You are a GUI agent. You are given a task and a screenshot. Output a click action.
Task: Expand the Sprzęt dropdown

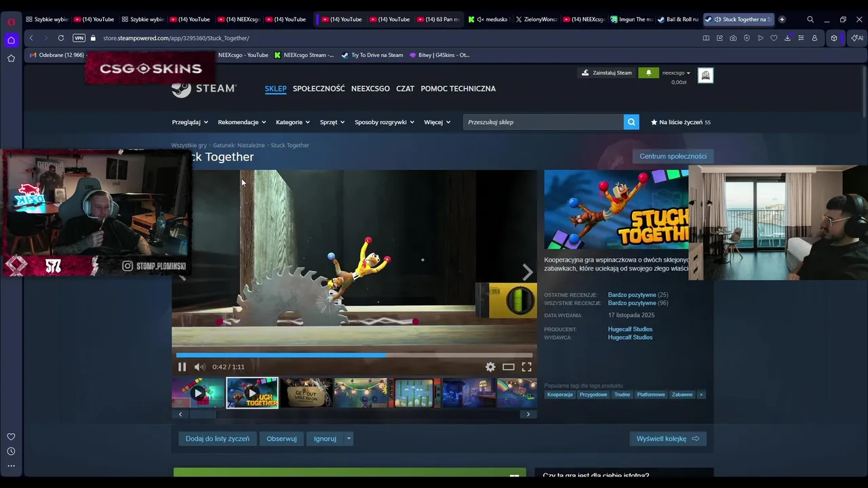pyautogui.click(x=332, y=122)
